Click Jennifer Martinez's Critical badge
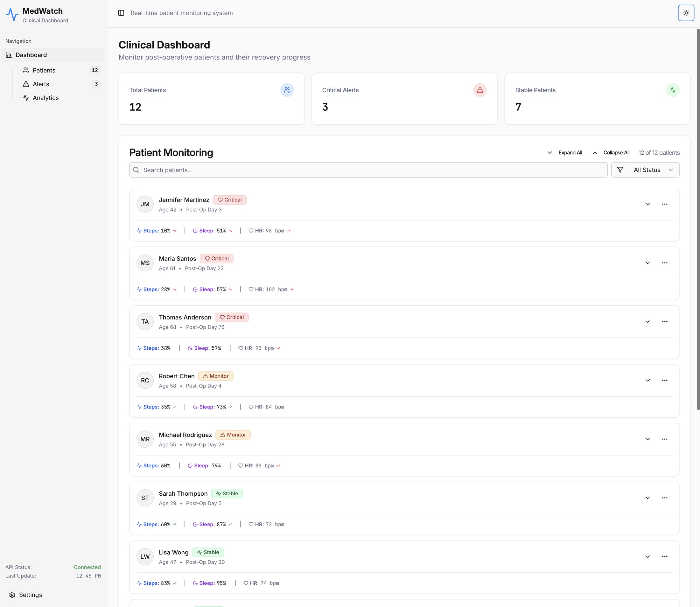The image size is (700, 607). point(230,200)
